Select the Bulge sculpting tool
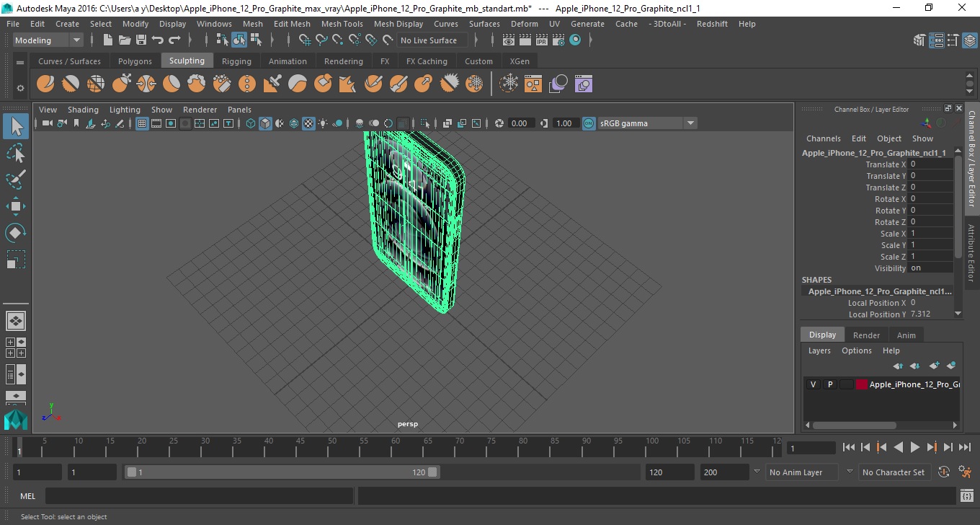 pyautogui.click(x=424, y=84)
